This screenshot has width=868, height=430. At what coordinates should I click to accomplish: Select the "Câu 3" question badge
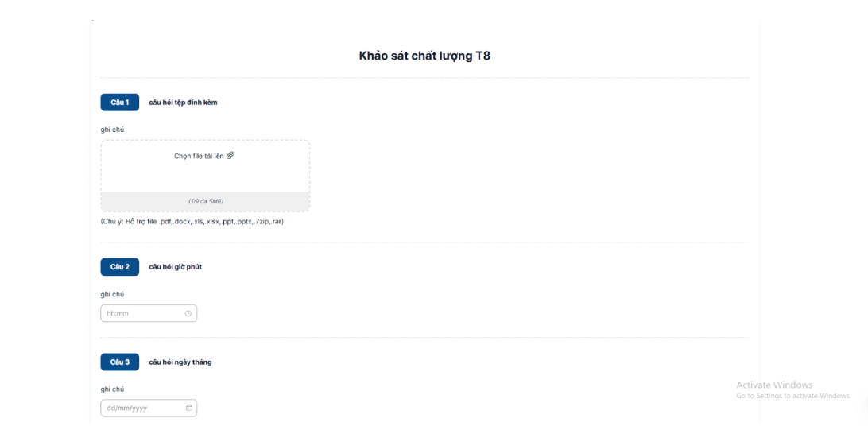pyautogui.click(x=119, y=362)
